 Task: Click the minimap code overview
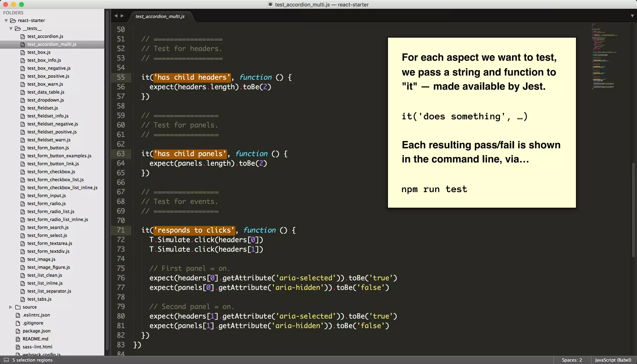coord(604,56)
